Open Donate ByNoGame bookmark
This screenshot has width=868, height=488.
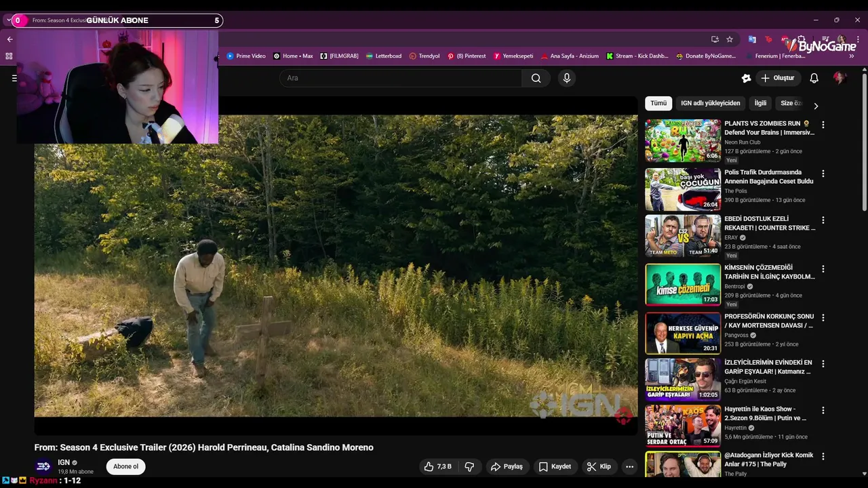pyautogui.click(x=706, y=56)
